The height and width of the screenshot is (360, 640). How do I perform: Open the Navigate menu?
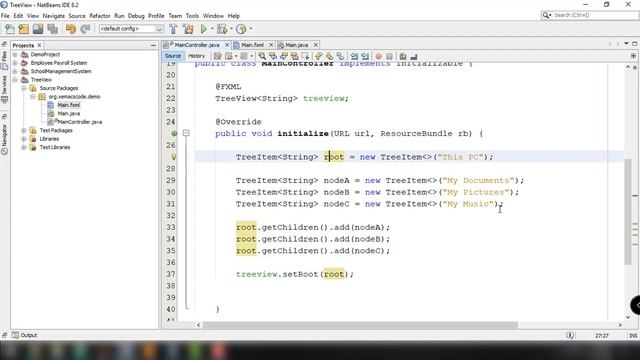tap(53, 16)
